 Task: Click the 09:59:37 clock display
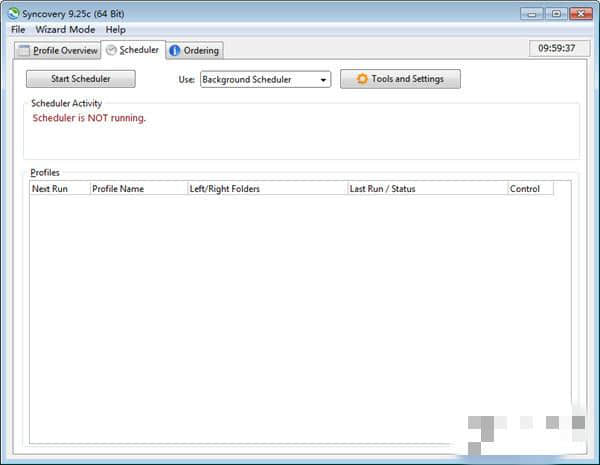tap(557, 48)
